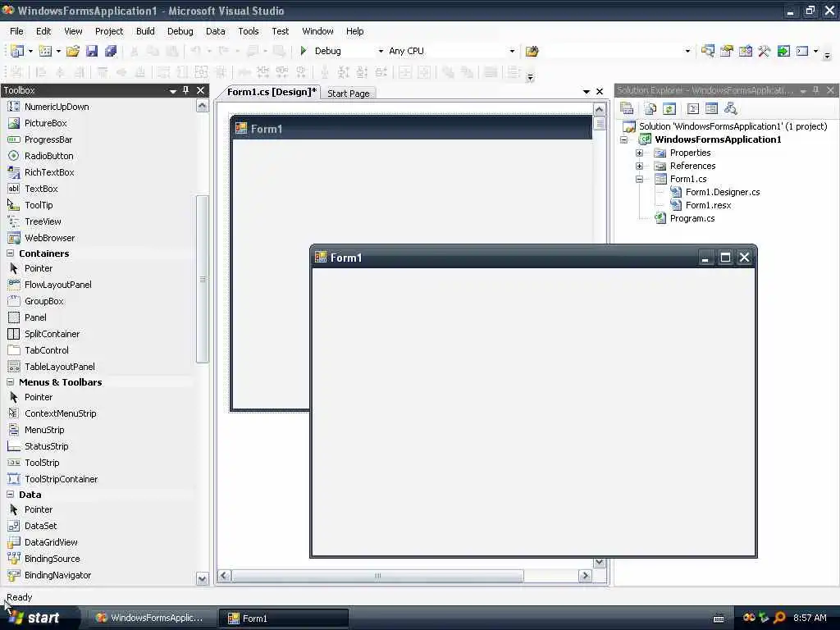Screen dimensions: 840x630
Task: Collapse the Menus & Toolbars group
Action: tap(10, 382)
